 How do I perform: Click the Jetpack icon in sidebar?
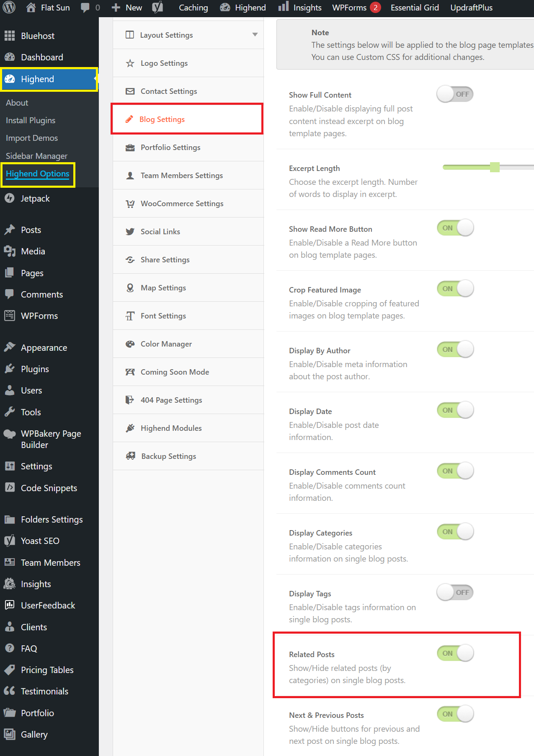coord(10,198)
